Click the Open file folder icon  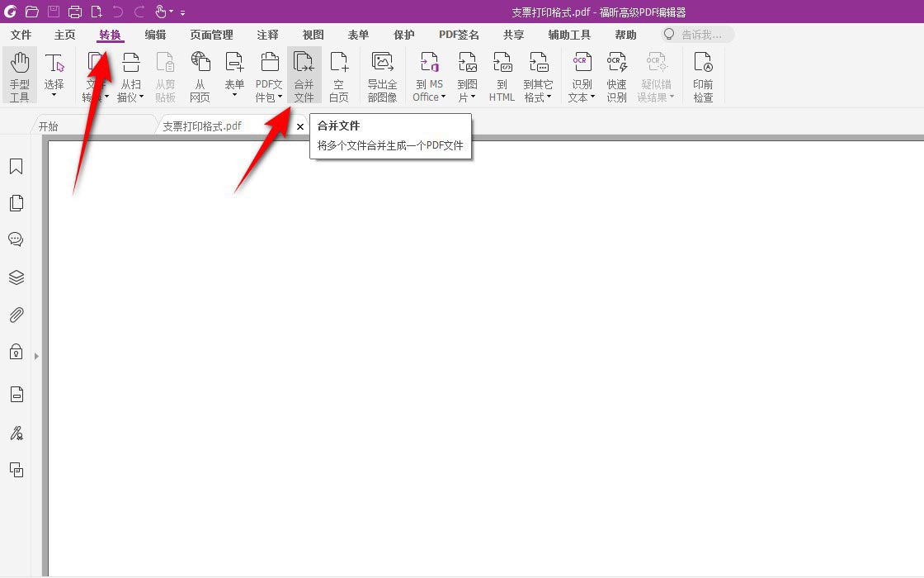coord(32,12)
